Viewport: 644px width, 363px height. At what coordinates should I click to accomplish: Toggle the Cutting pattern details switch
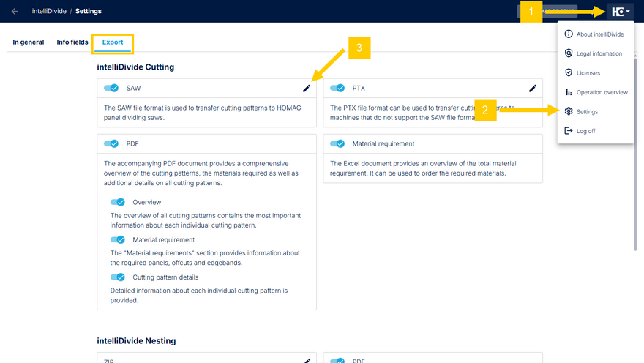point(118,277)
